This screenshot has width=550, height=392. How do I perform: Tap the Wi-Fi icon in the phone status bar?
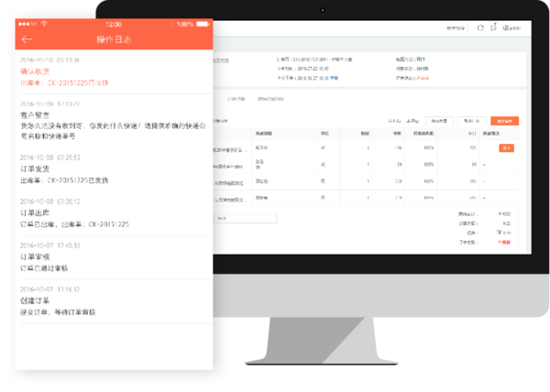pyautogui.click(x=44, y=24)
